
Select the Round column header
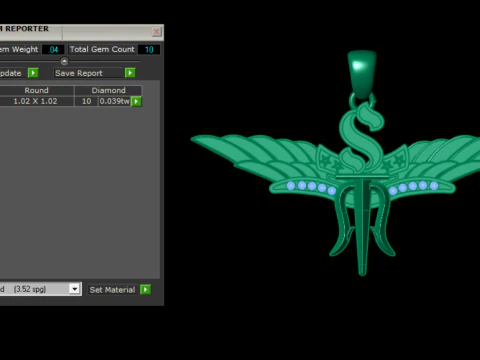[36, 90]
